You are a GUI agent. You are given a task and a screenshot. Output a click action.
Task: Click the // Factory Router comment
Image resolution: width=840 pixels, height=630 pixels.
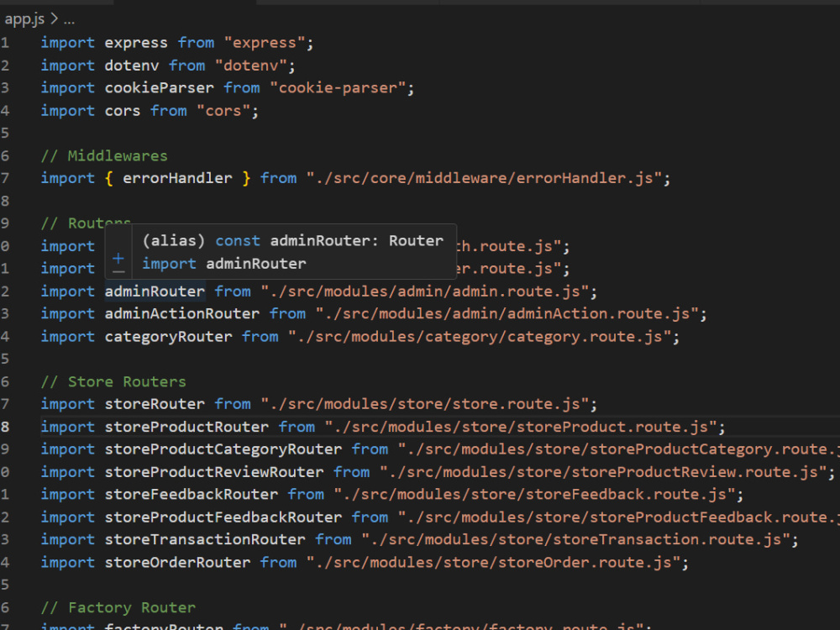[118, 608]
